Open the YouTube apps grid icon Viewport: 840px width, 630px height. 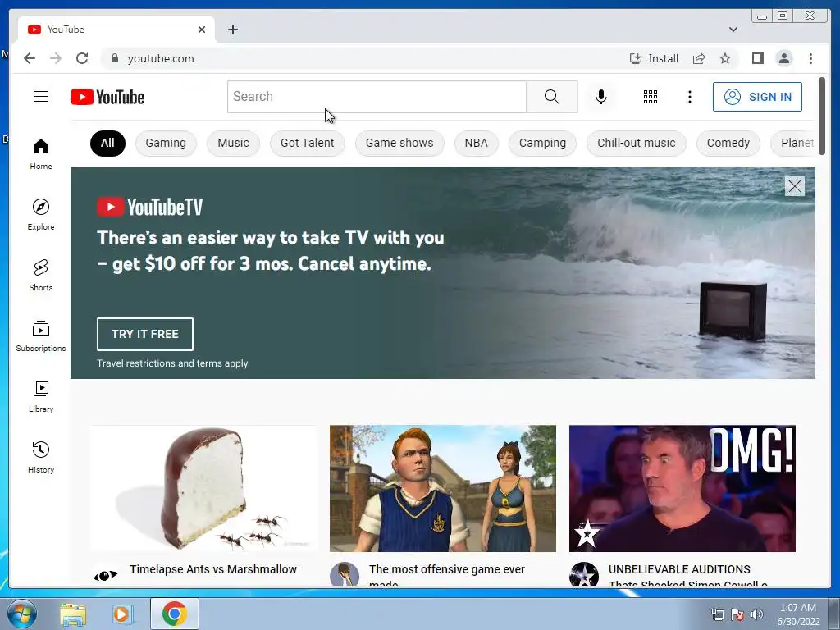pyautogui.click(x=651, y=97)
